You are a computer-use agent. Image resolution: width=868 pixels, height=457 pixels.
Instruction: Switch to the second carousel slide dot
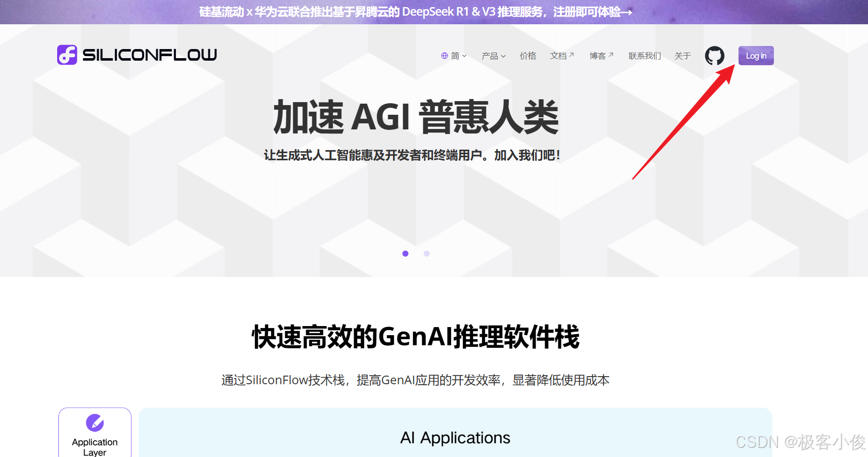click(x=426, y=254)
